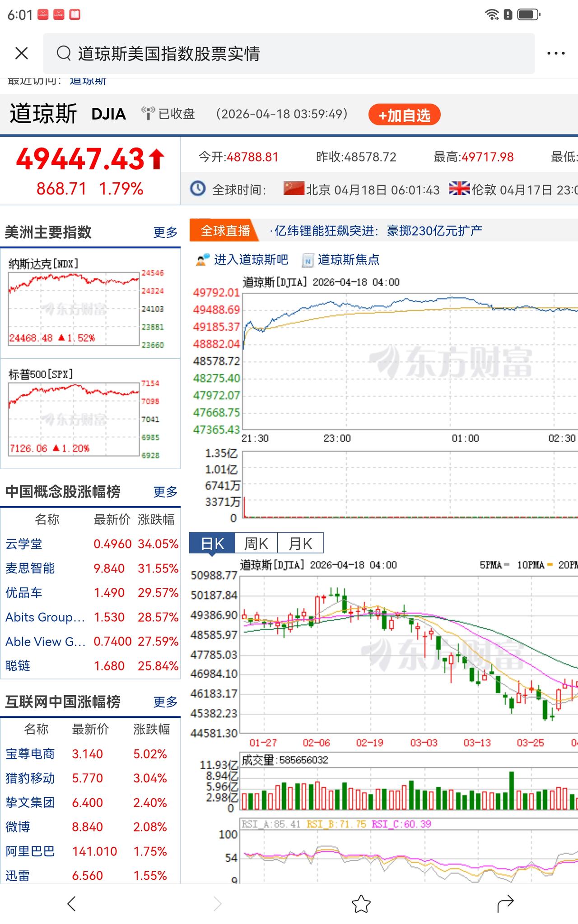Tap the global time clock icon
The image size is (578, 924).
click(198, 188)
